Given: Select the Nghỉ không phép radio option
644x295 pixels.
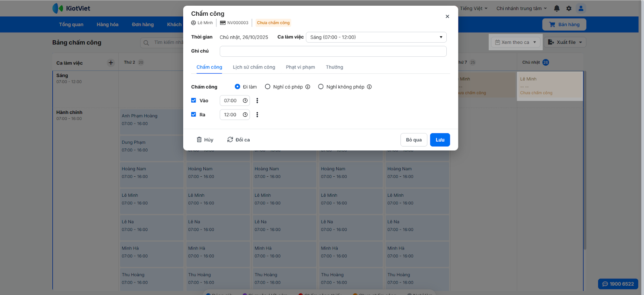Looking at the screenshot, I should point(321,87).
